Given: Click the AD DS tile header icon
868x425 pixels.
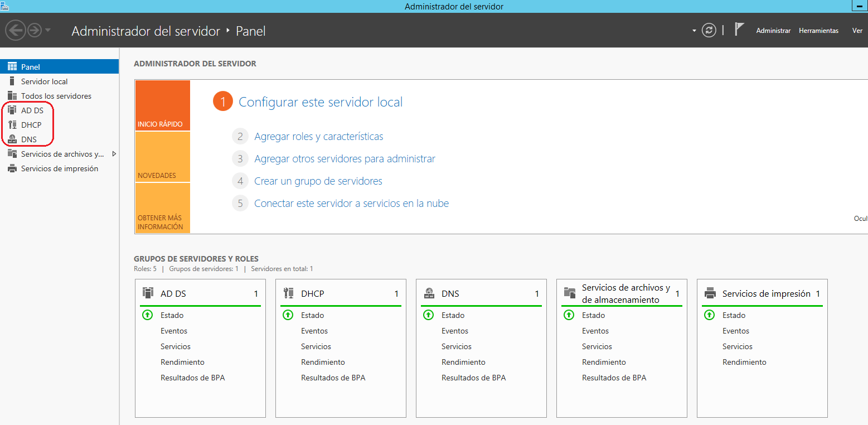Looking at the screenshot, I should (x=148, y=293).
